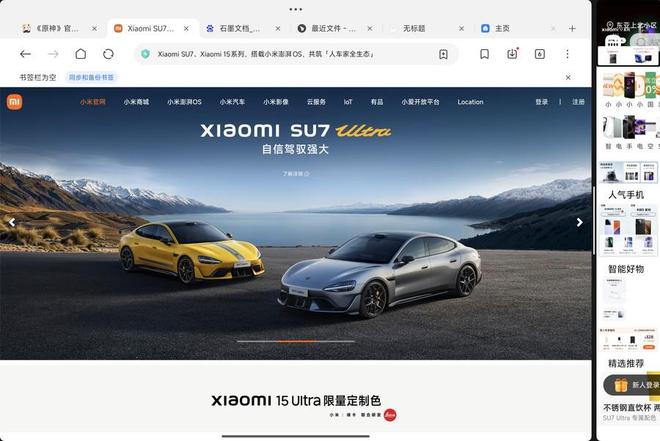The height and width of the screenshot is (441, 660).
Task: Go back with the browser back arrow
Action: click(x=26, y=54)
